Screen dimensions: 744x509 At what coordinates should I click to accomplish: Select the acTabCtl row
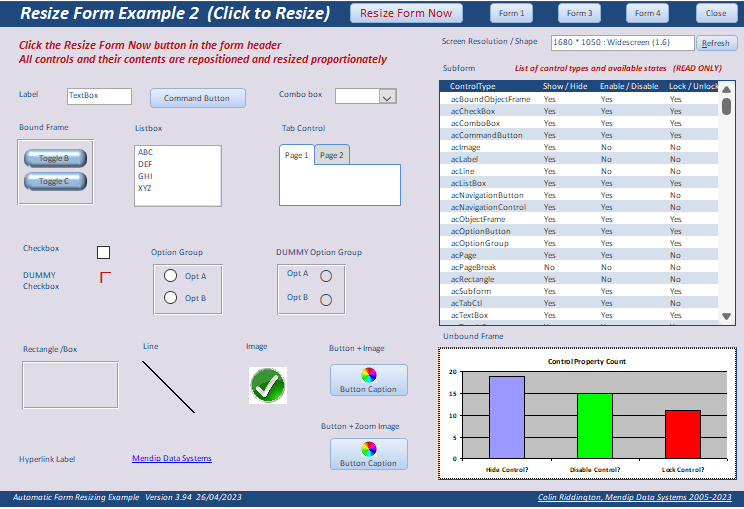coord(579,303)
